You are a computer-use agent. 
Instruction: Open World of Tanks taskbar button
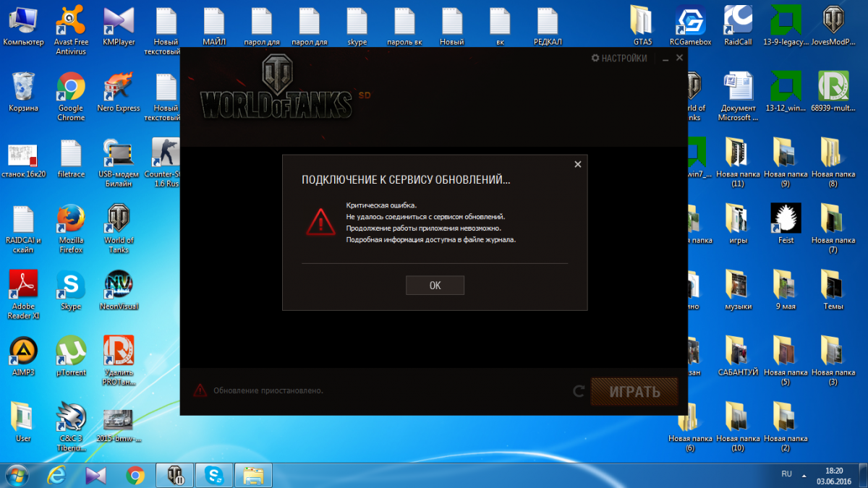176,475
